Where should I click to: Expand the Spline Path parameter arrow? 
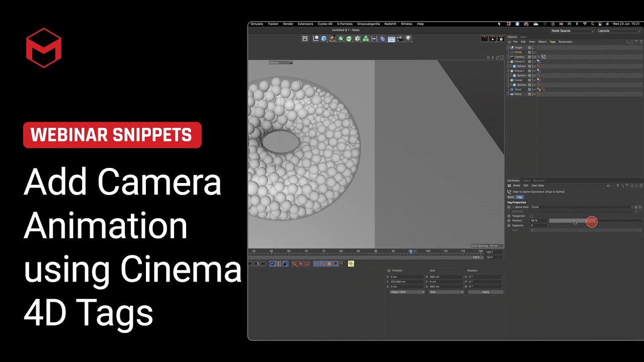click(513, 207)
